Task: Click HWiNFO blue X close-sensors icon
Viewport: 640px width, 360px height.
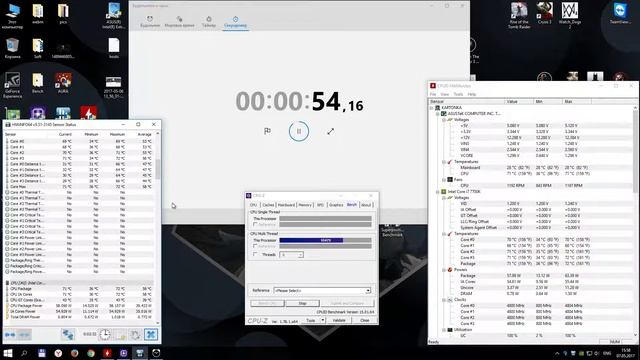Action: pyautogui.click(x=151, y=335)
